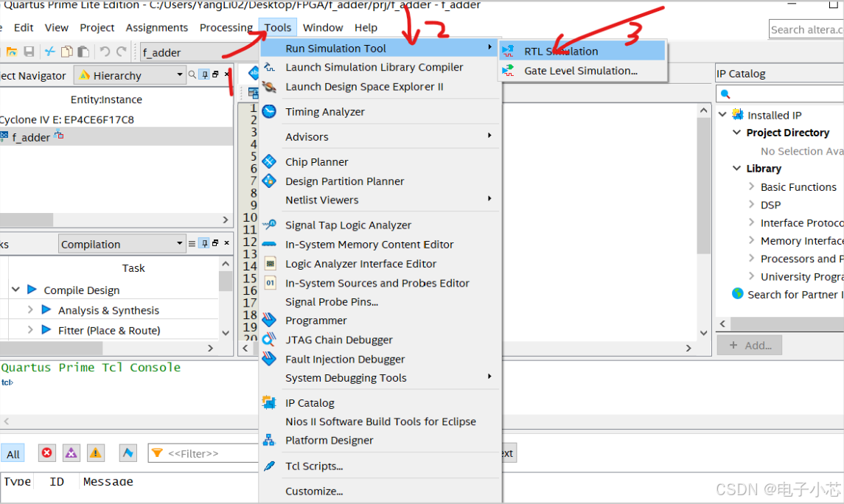Expand the Analysis & Synthesis task
The height and width of the screenshot is (504, 844).
pos(30,310)
